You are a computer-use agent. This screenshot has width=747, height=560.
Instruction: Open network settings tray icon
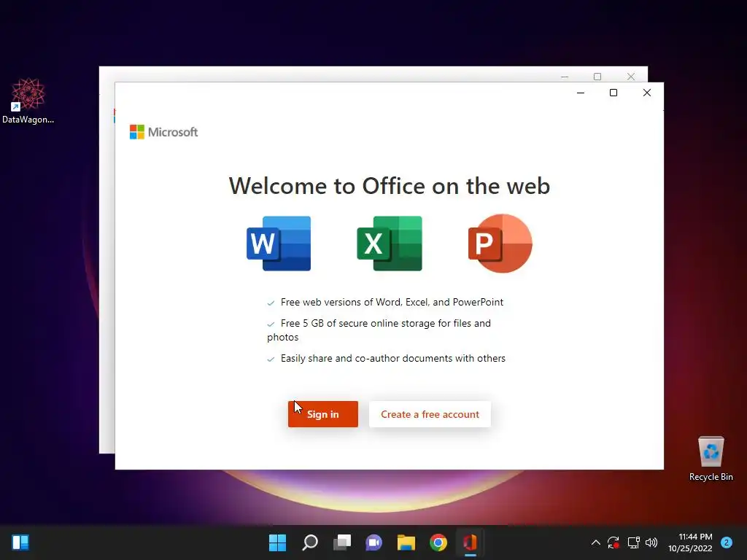tap(633, 542)
